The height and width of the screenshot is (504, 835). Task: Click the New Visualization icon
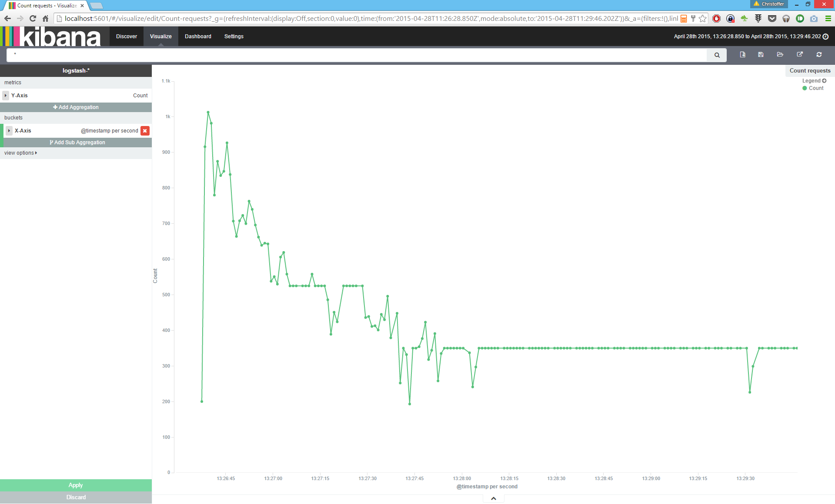coord(742,55)
